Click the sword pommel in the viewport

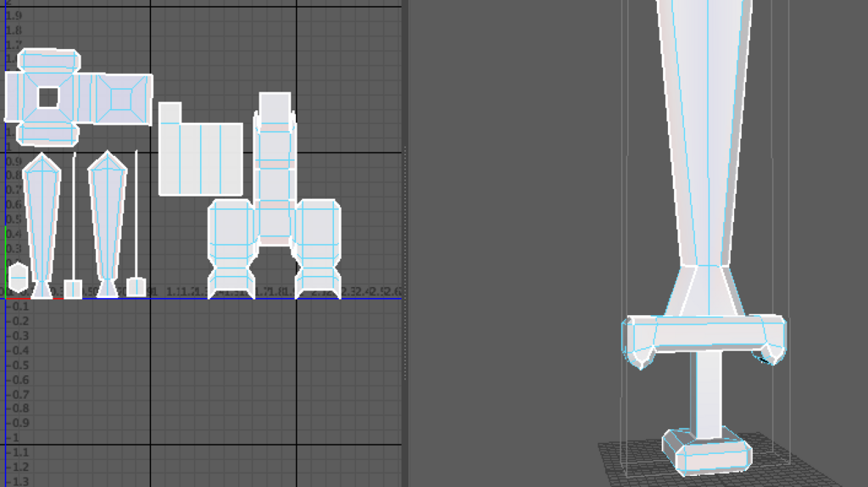point(708,451)
